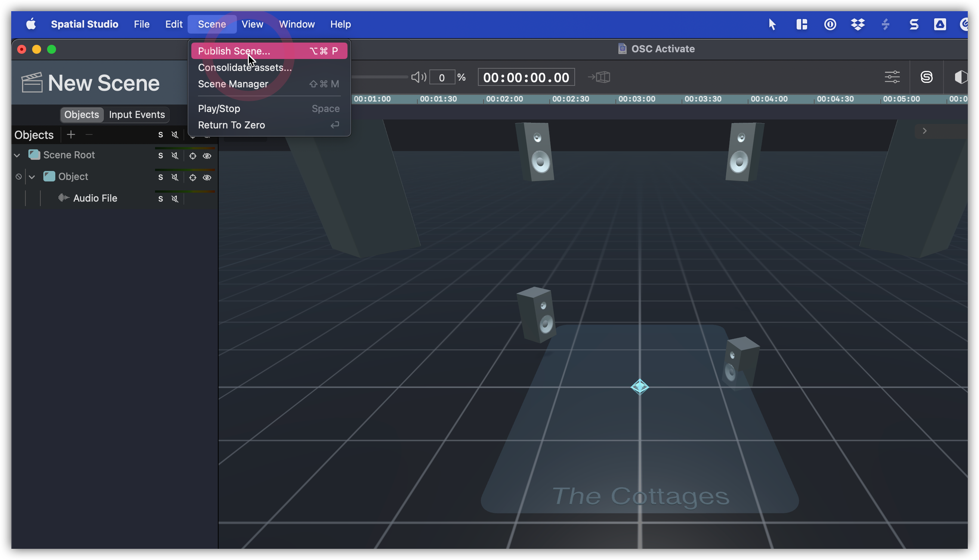979x560 pixels.
Task: Select Return To Zero menu item
Action: click(x=269, y=125)
